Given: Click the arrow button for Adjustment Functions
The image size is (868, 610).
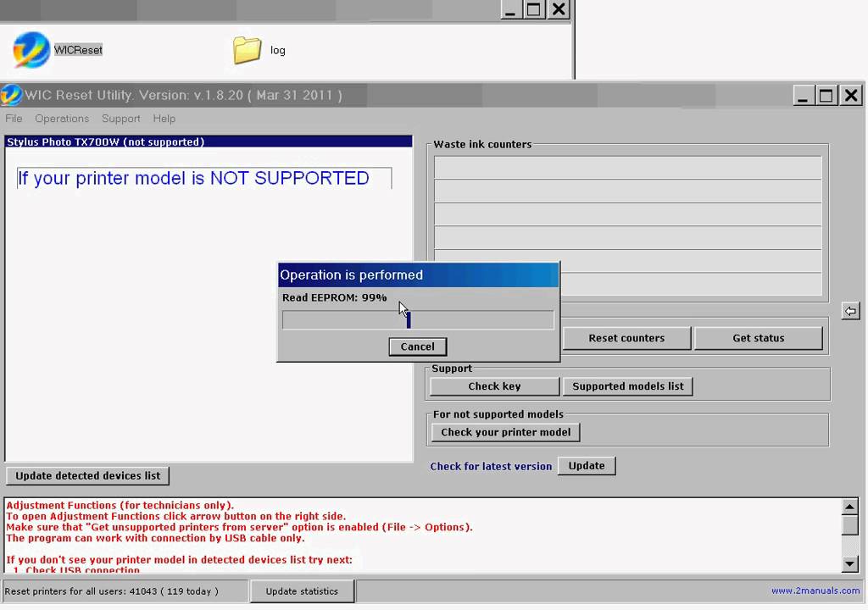Looking at the screenshot, I should (x=850, y=311).
